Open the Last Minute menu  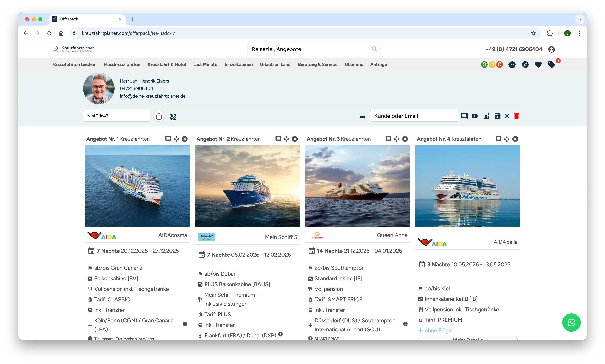[205, 64]
